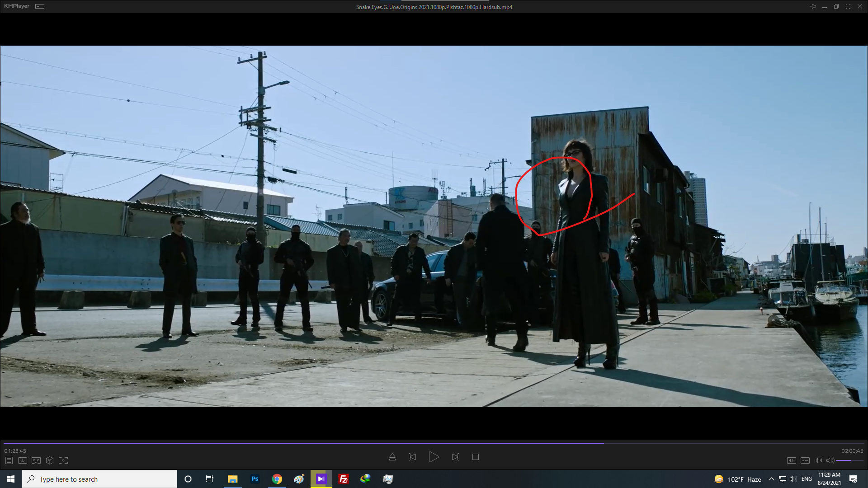
Task: Toggle HW hardware acceleration
Action: pos(791,460)
